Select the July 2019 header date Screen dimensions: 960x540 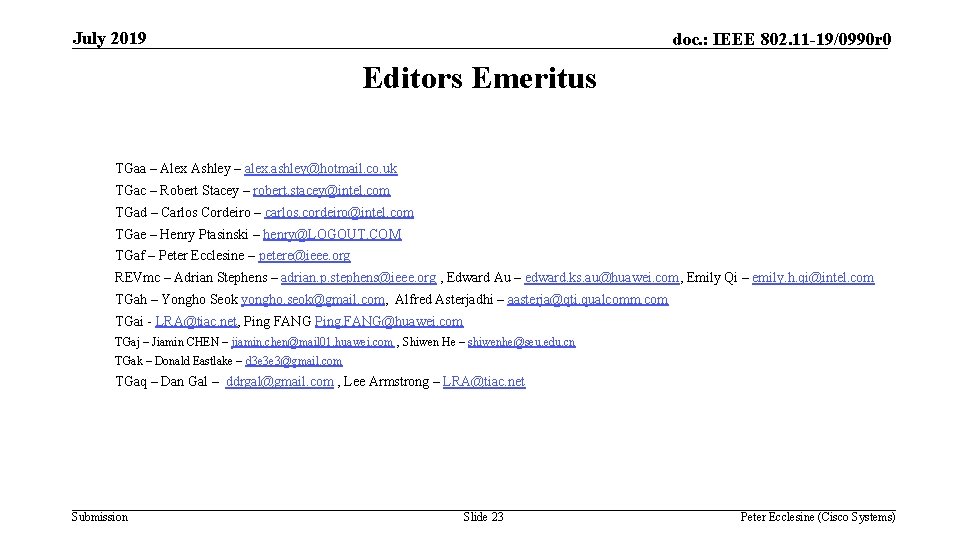click(110, 38)
